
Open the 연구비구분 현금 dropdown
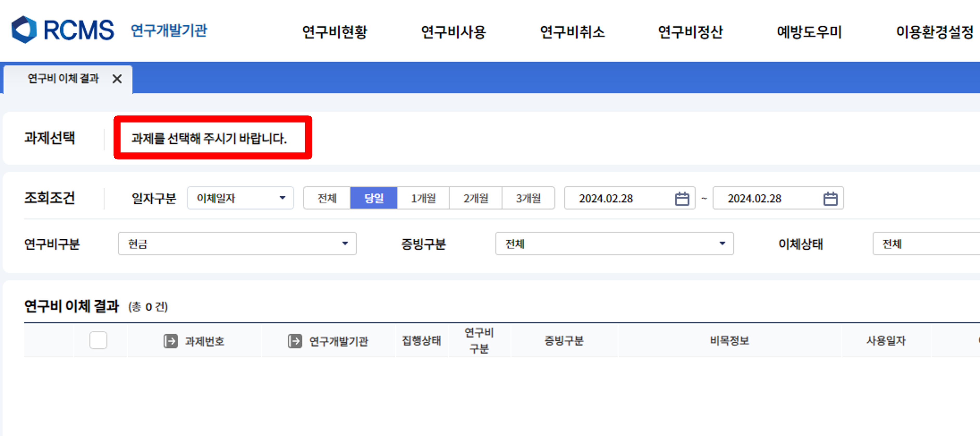[237, 244]
